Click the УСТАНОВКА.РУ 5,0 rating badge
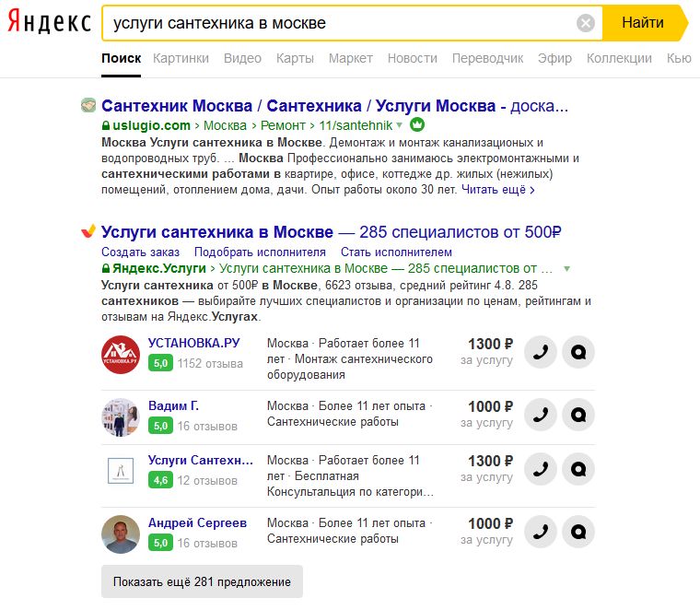 click(x=160, y=363)
